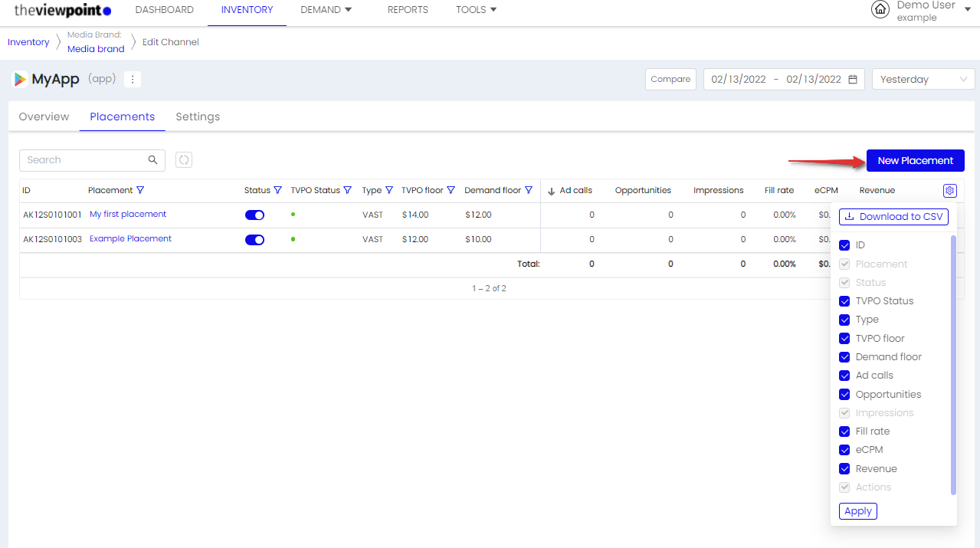This screenshot has width=980, height=548.
Task: Open the Status column filter
Action: point(277,190)
